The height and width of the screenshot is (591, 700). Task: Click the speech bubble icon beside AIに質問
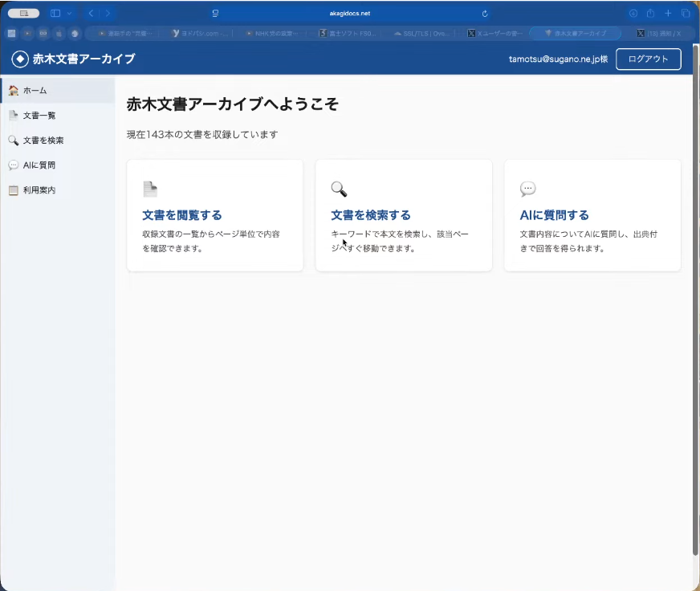[x=13, y=165]
